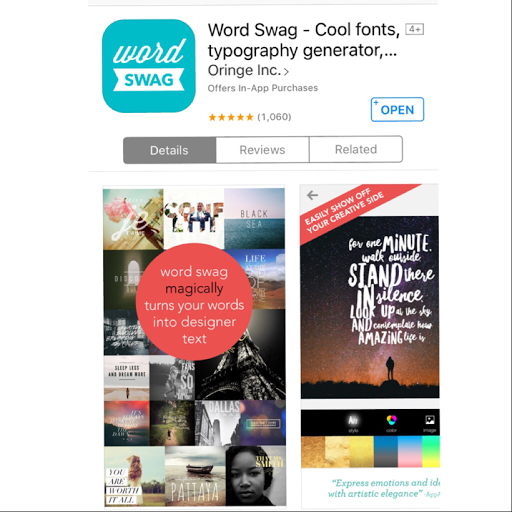Open the first collage screenshot preview

coord(194,346)
